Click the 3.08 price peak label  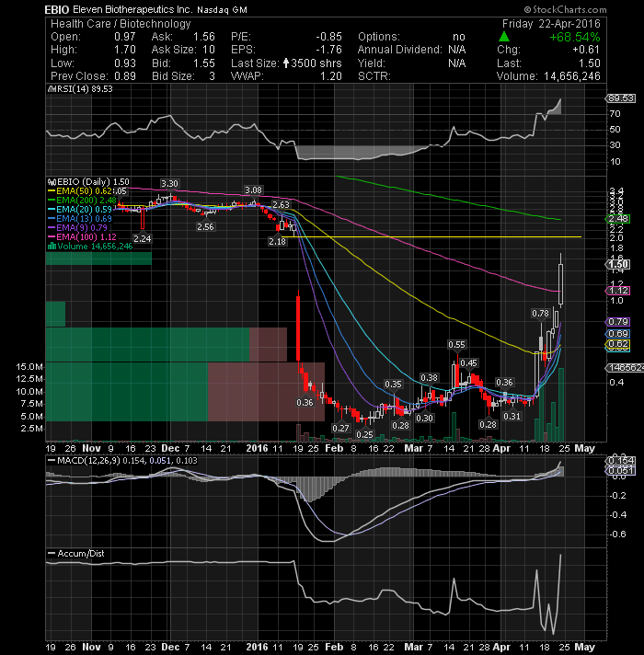tap(254, 190)
